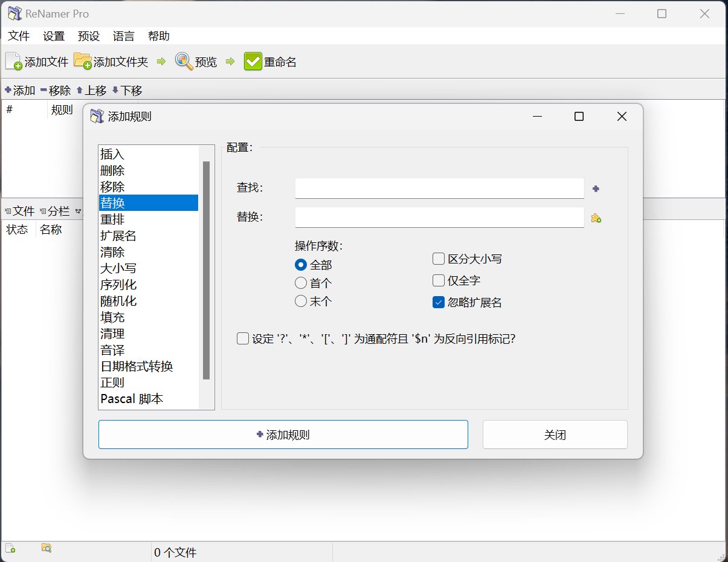Select 填充 in the rule list

(149, 317)
